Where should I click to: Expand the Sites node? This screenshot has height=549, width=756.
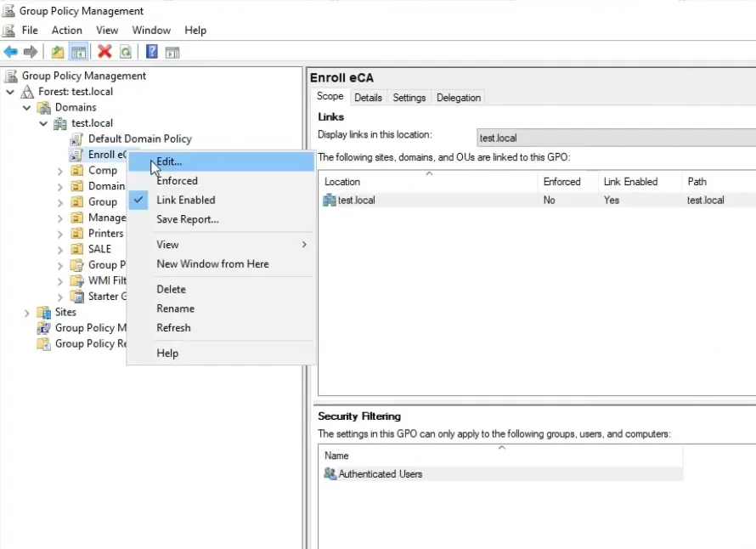[26, 313]
